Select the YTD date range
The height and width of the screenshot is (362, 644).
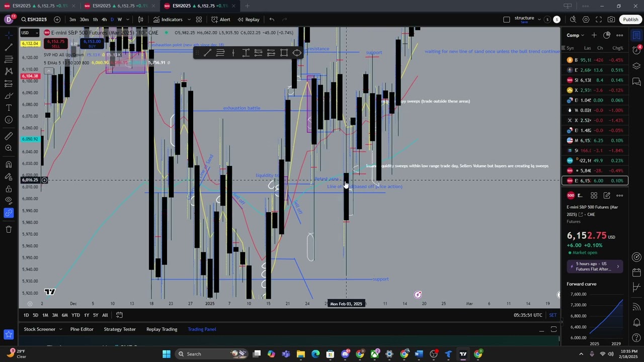click(x=75, y=315)
